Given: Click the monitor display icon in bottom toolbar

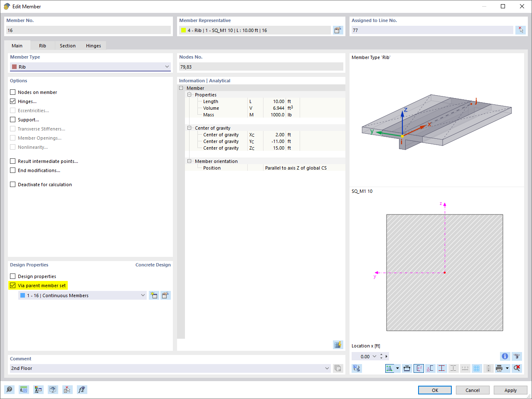Looking at the screenshot, I should point(53,389).
